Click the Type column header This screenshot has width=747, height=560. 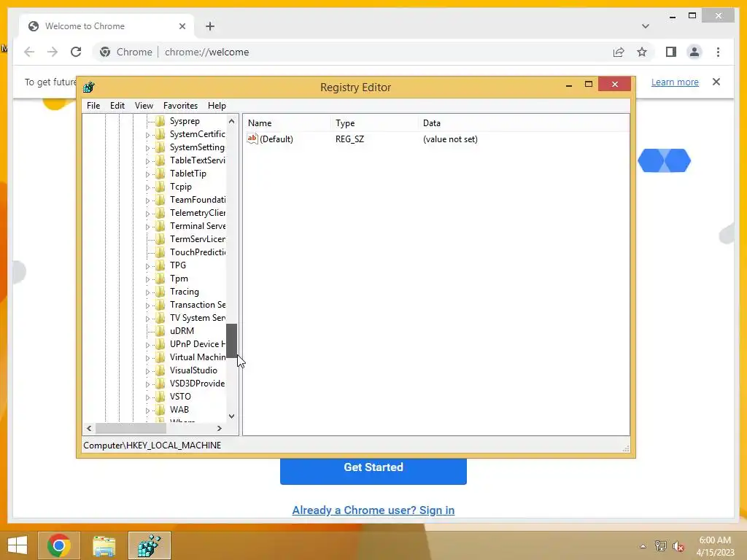pos(374,122)
